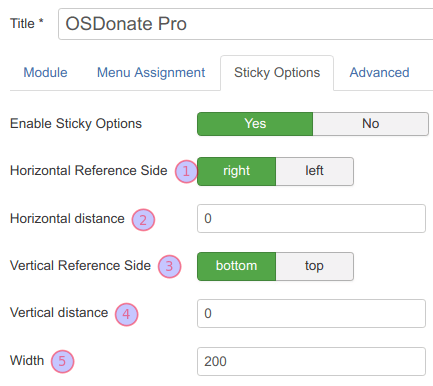Switch to the Module tab
The width and height of the screenshot is (433, 386).
[45, 73]
